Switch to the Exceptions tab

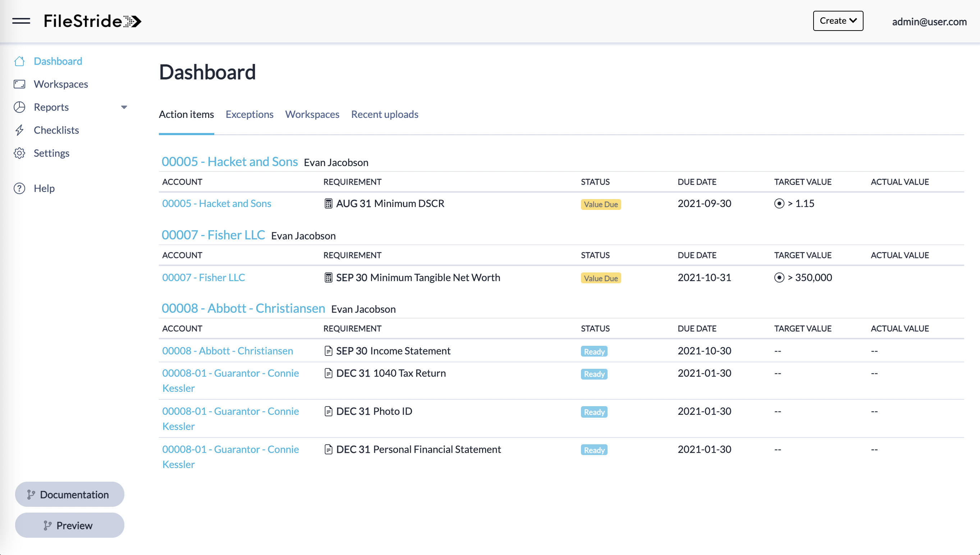pos(249,114)
